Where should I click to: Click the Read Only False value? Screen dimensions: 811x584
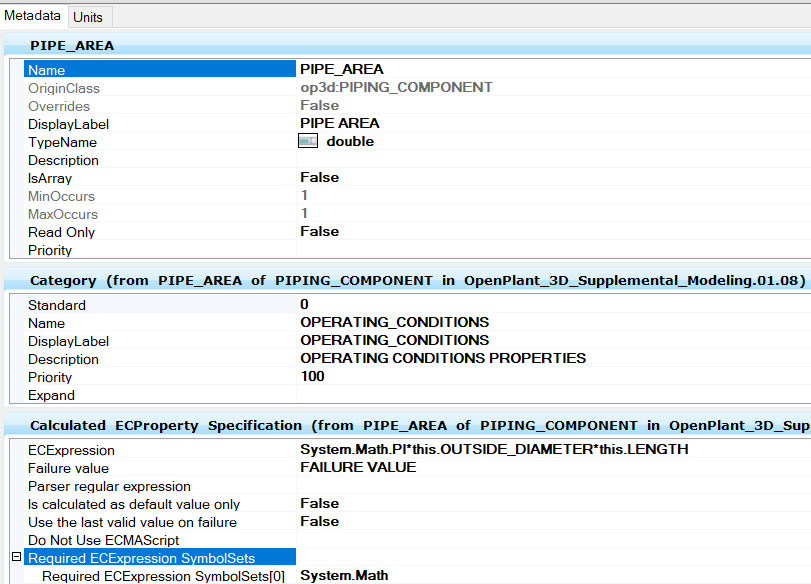[x=320, y=231]
